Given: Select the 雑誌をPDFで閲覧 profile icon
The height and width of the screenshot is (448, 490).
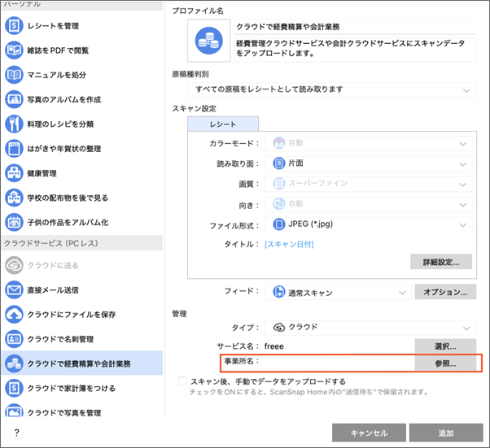Looking at the screenshot, I should pyautogui.click(x=14, y=50).
